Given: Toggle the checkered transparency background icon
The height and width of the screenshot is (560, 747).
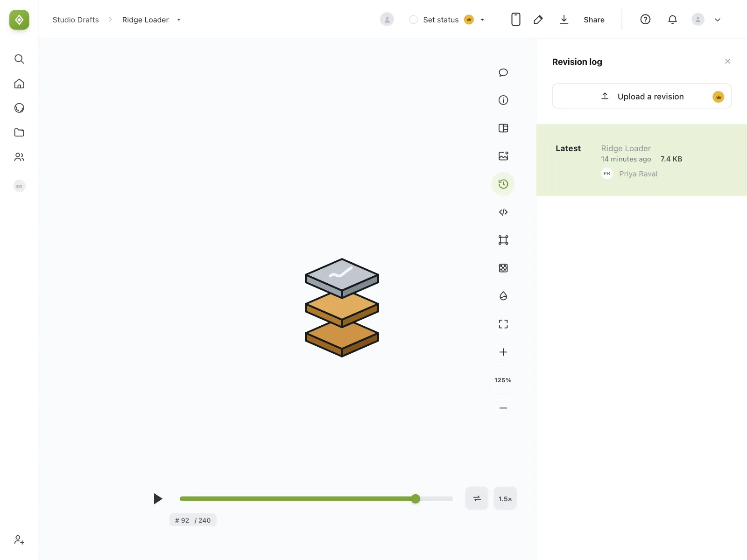Looking at the screenshot, I should pyautogui.click(x=503, y=268).
